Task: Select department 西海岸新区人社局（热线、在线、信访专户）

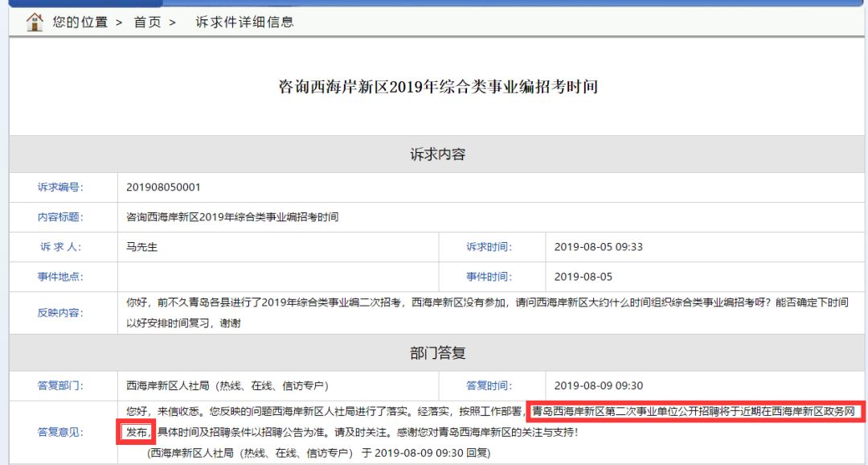Action: [x=227, y=385]
